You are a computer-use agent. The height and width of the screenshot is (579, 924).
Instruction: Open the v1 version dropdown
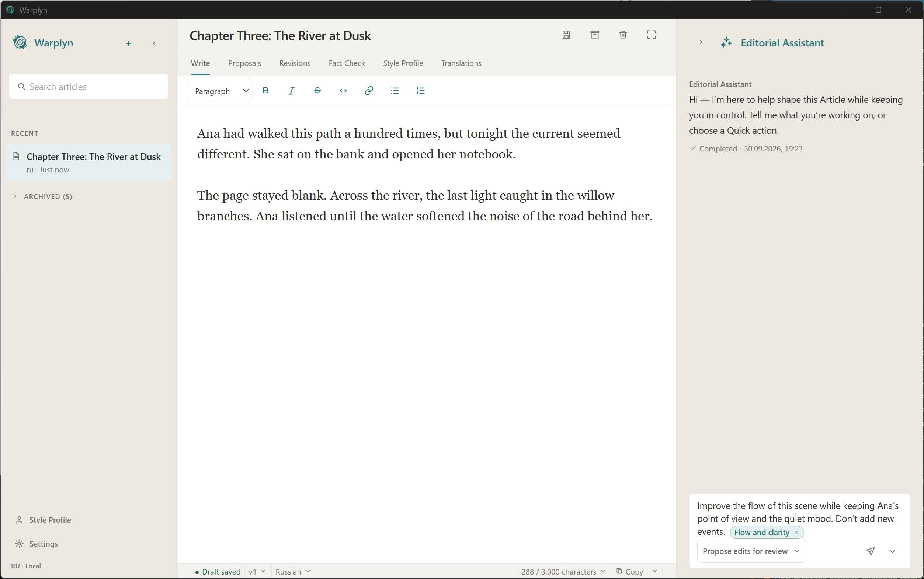point(257,571)
